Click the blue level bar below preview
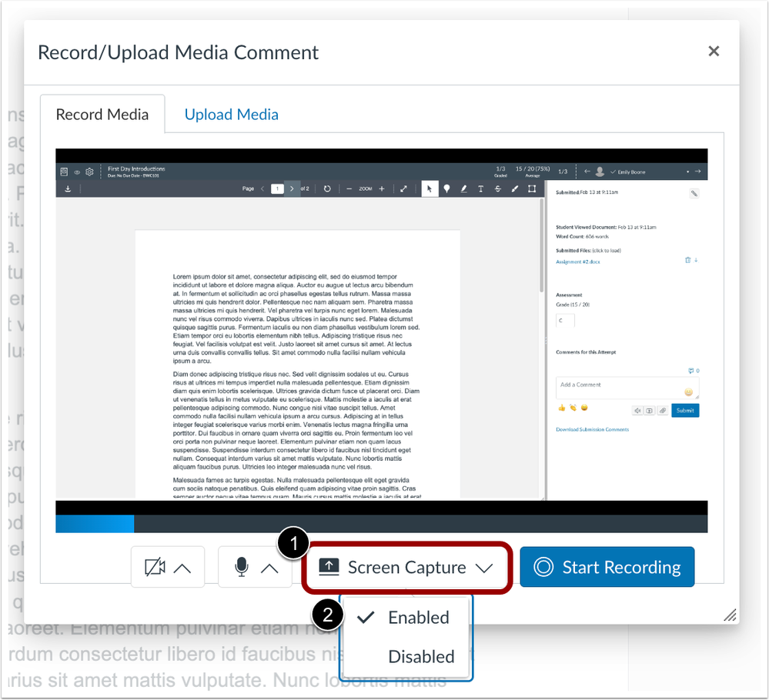The image size is (769, 700). (x=95, y=524)
